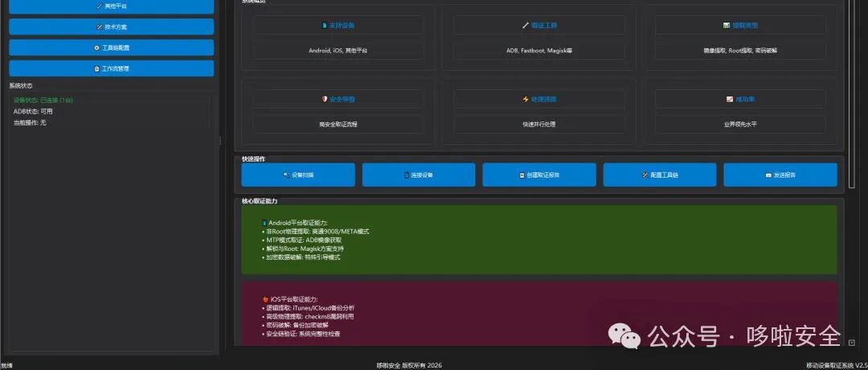Click the 核心取证能力 section heading
868x370 pixels.
click(x=260, y=201)
